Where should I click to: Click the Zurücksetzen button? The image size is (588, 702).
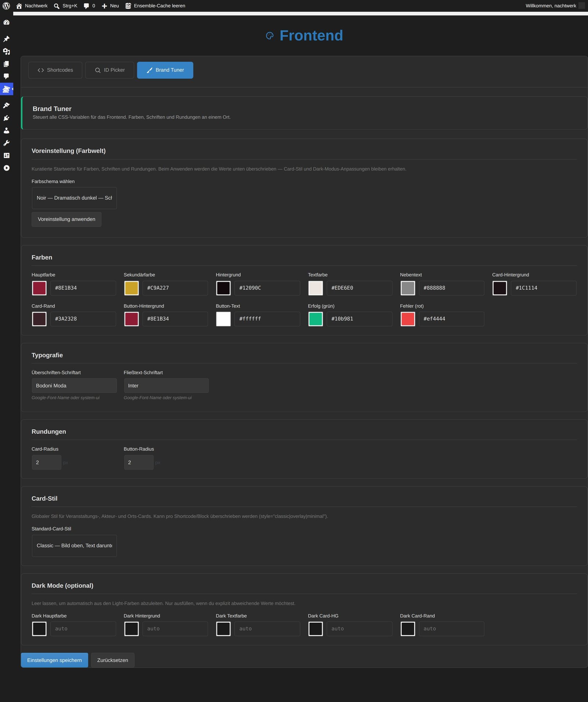[x=113, y=660]
